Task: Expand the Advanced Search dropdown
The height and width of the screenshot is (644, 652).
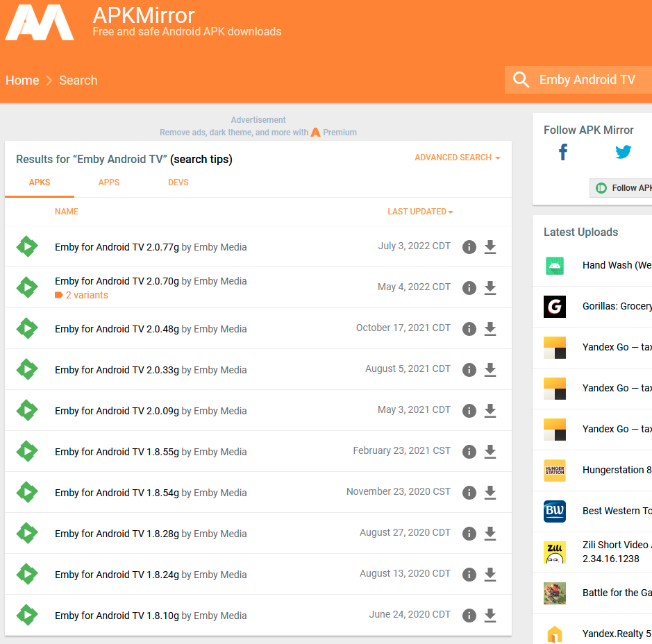Action: (x=458, y=158)
